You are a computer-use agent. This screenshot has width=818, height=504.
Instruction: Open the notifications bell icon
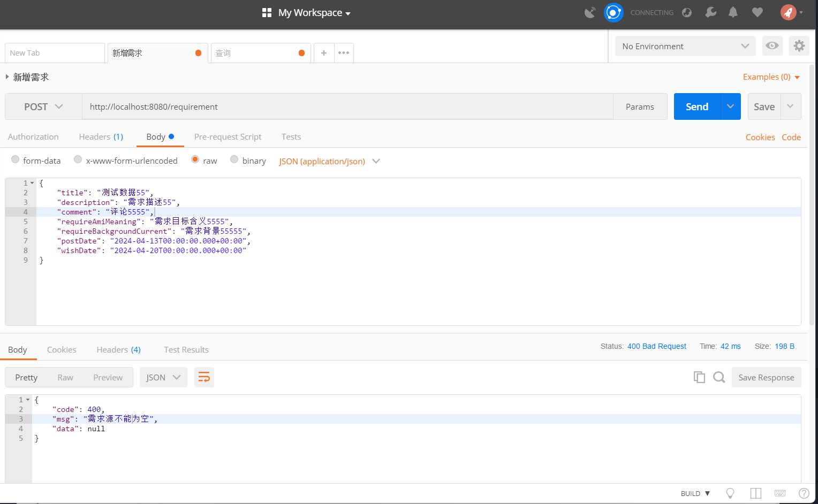click(733, 12)
